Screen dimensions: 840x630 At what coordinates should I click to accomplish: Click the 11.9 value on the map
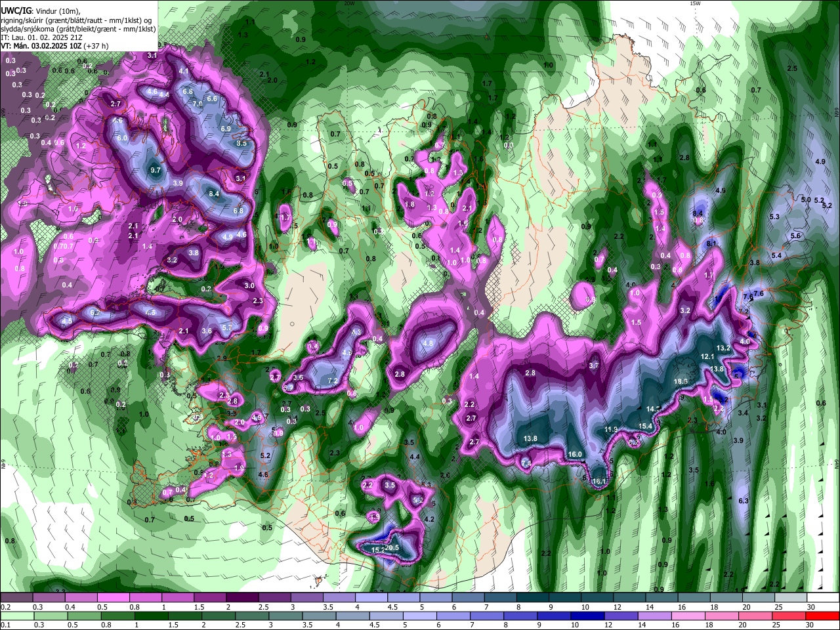coord(611,429)
